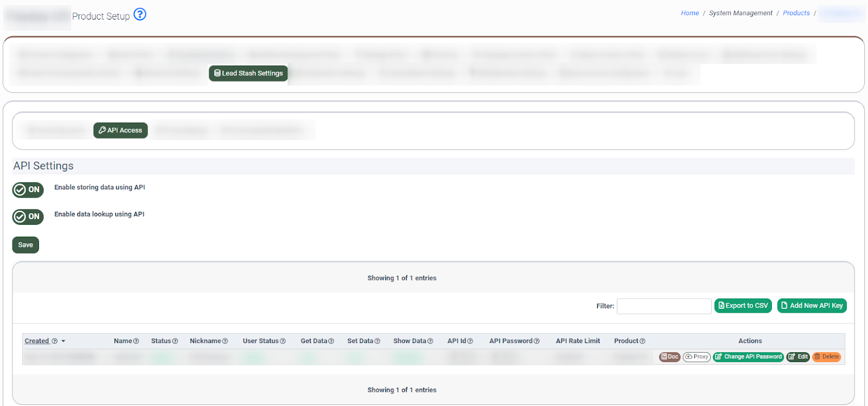The height and width of the screenshot is (406, 868).
Task: Click help icon beside Status column header
Action: tap(175, 341)
